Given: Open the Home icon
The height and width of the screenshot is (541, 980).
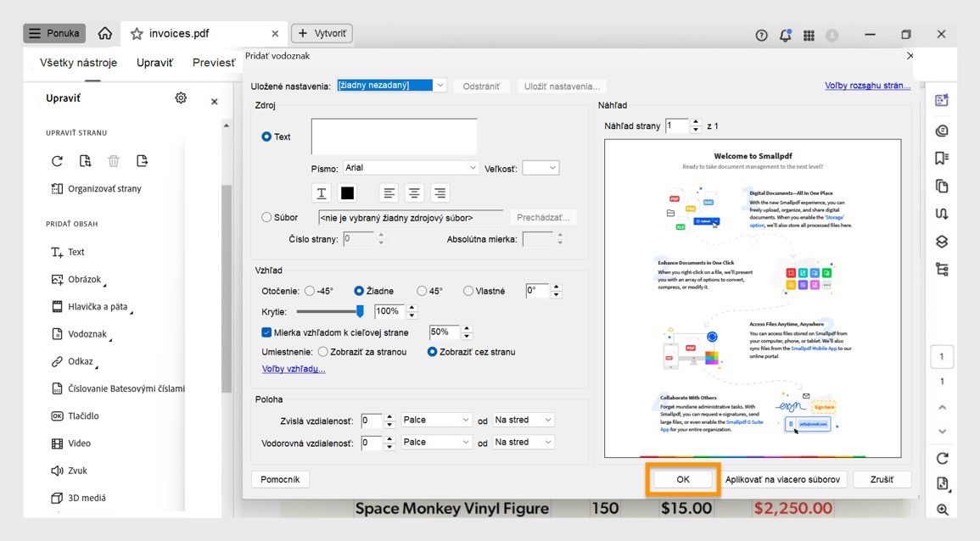Looking at the screenshot, I should [x=105, y=33].
